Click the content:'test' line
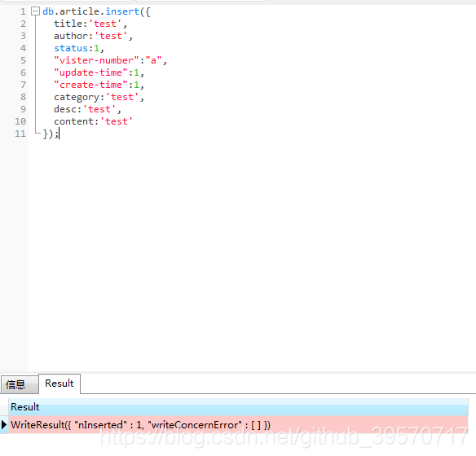 93,121
